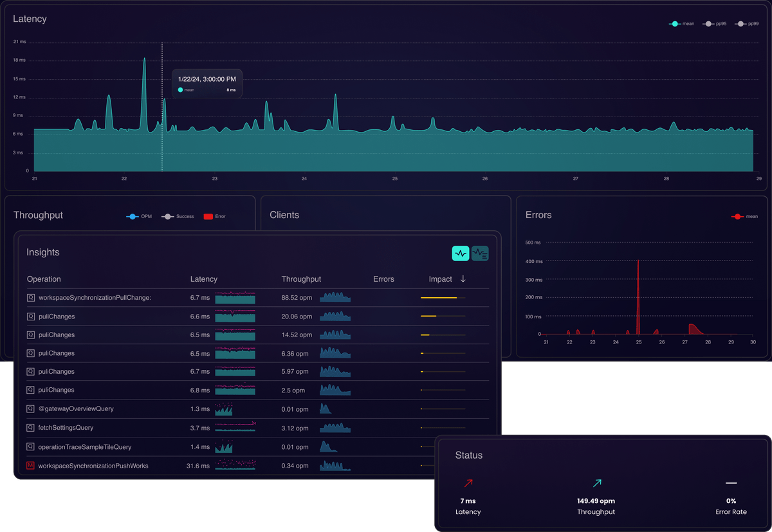This screenshot has height=532, width=772.
Task: Toggle the pp99 series in Latency legend
Action: [x=747, y=24]
